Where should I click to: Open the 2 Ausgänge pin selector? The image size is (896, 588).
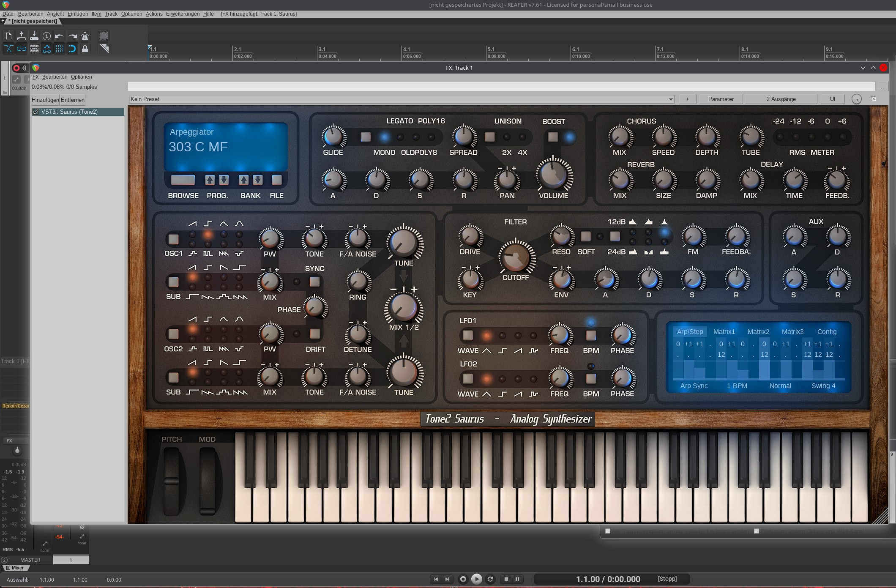coord(781,99)
